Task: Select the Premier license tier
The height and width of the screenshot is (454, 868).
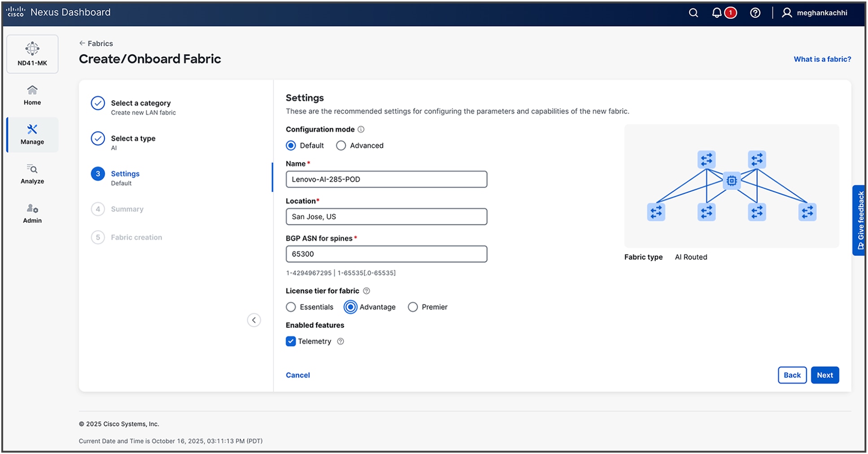Action: 413,307
